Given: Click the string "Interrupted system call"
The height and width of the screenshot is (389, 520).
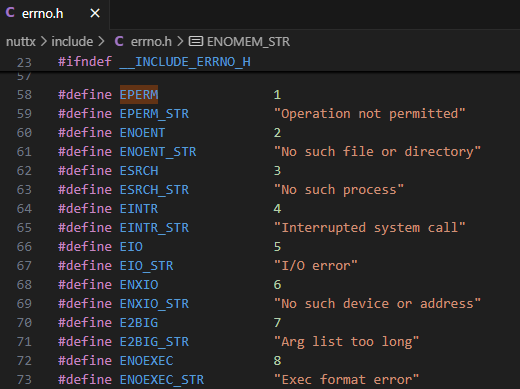Looking at the screenshot, I should 369,228.
